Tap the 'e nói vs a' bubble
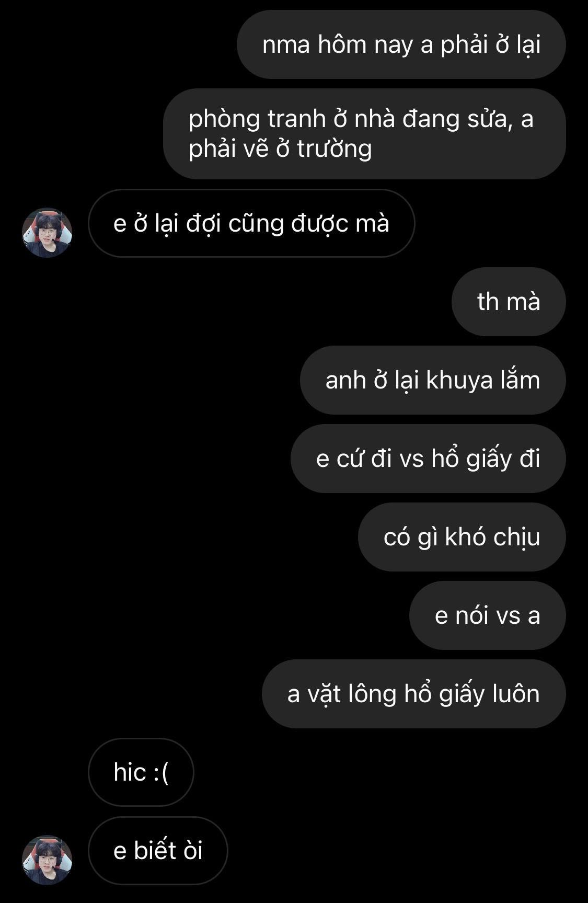 pyautogui.click(x=488, y=615)
